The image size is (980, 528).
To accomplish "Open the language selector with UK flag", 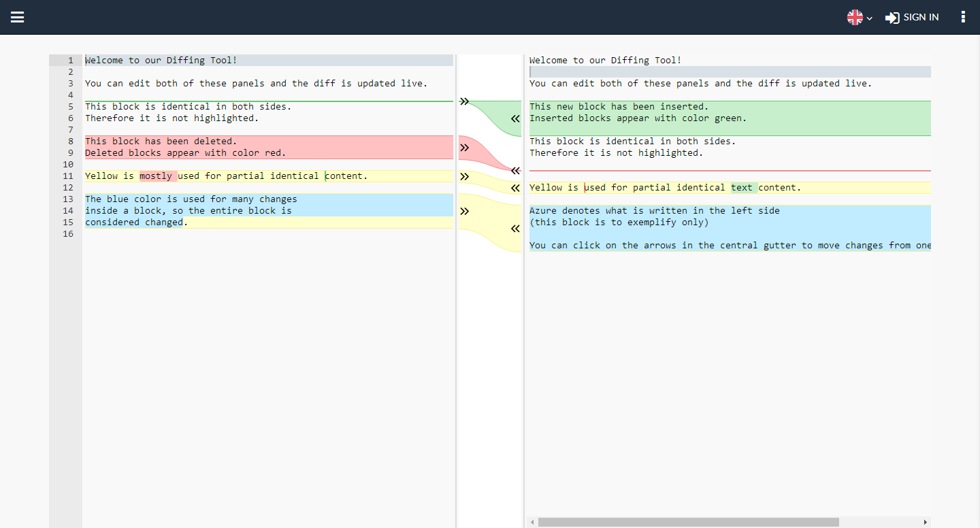I will click(860, 18).
